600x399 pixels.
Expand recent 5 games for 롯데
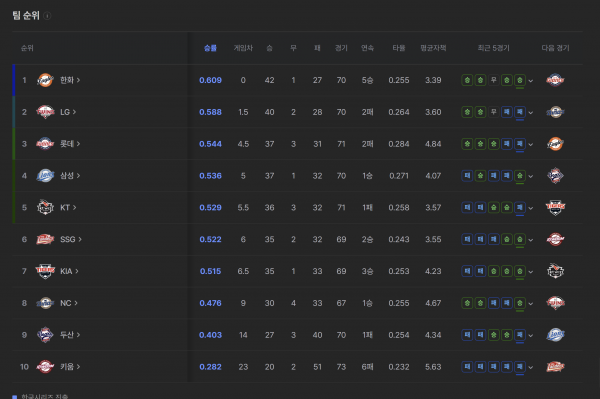[x=531, y=144]
